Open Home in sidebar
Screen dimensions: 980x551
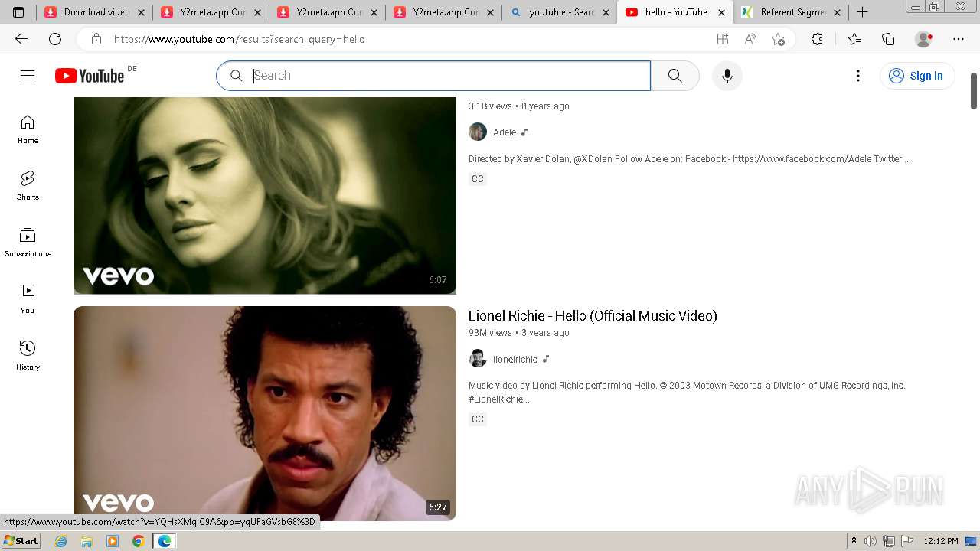pos(28,130)
